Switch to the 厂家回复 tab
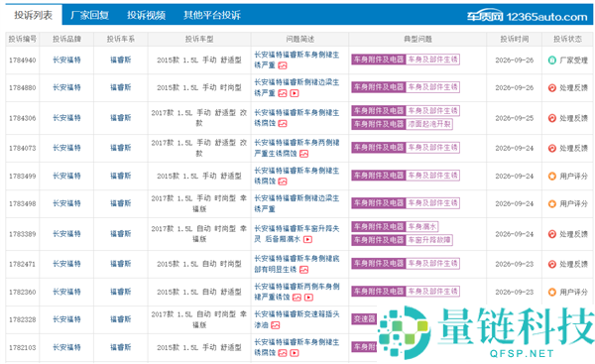The image size is (595, 364). 89,15
